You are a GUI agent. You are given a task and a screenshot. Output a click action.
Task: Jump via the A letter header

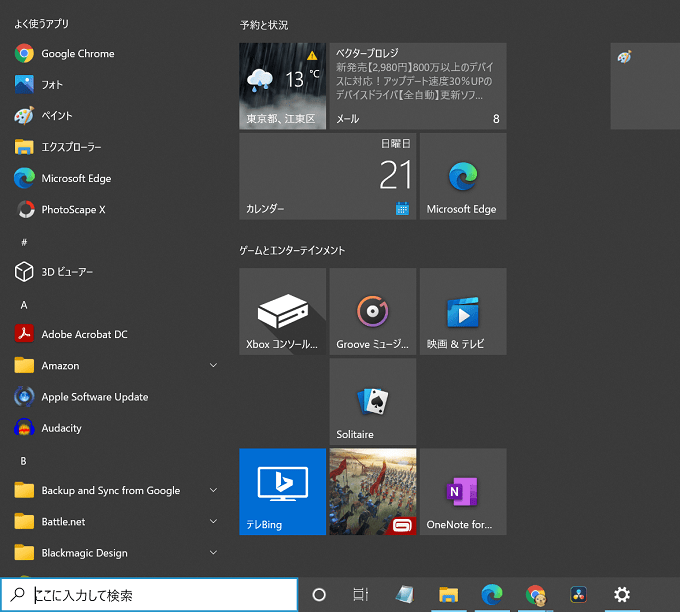tap(24, 305)
